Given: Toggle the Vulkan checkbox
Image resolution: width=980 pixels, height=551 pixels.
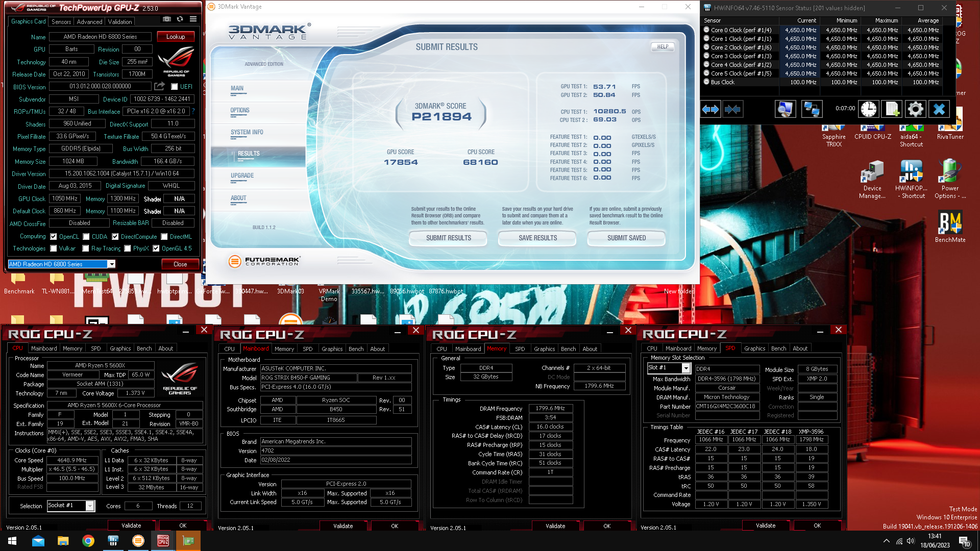Looking at the screenshot, I should [x=53, y=248].
